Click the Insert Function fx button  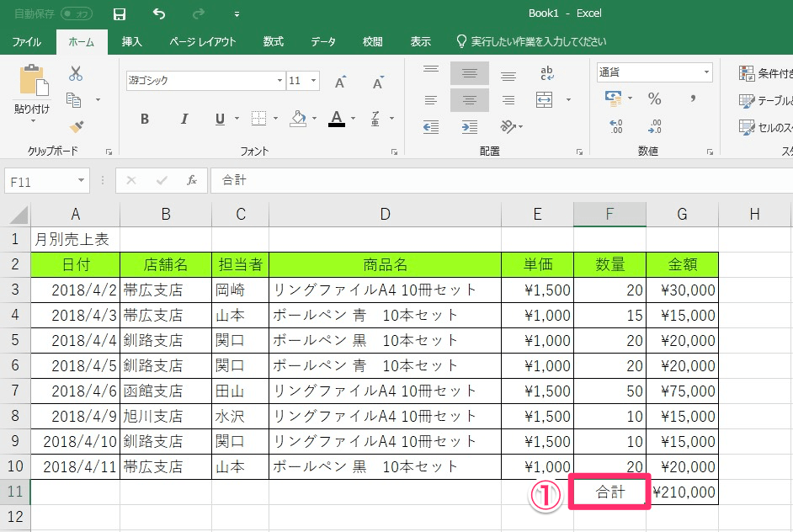point(192,180)
